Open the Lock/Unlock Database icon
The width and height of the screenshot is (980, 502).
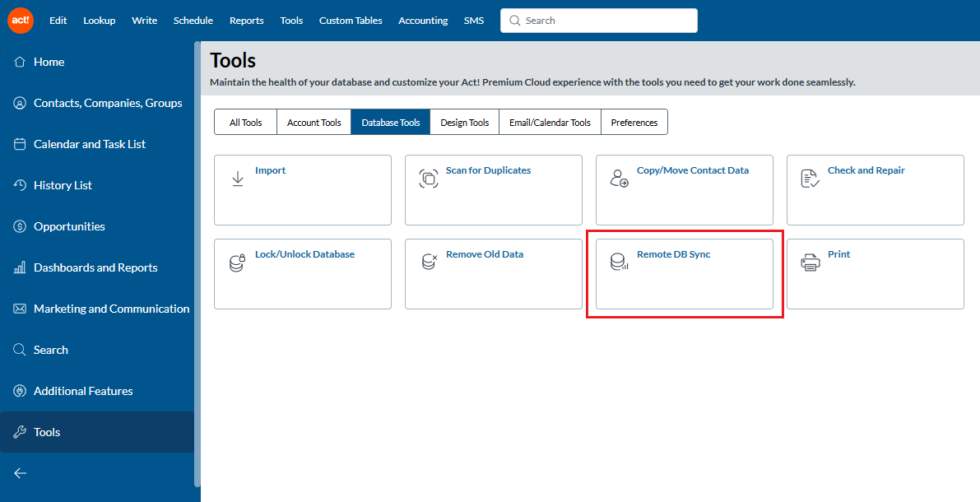point(237,263)
